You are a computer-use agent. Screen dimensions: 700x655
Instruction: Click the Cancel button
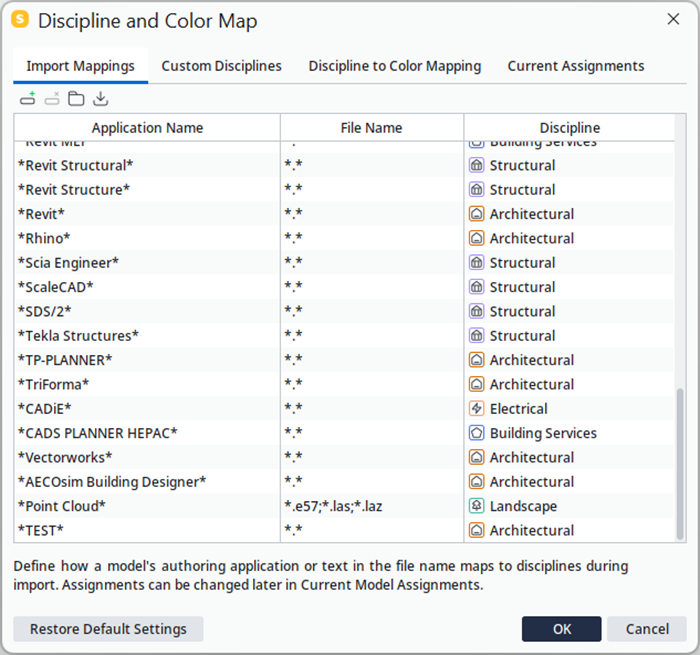pos(647,629)
